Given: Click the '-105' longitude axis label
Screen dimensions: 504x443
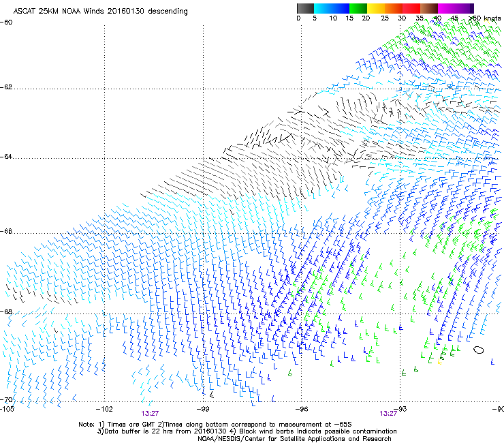Looking at the screenshot, I should pos(7,409).
